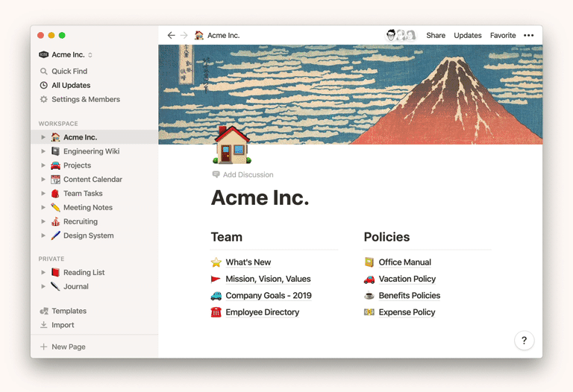Expand the Projects sidebar item

(x=43, y=165)
